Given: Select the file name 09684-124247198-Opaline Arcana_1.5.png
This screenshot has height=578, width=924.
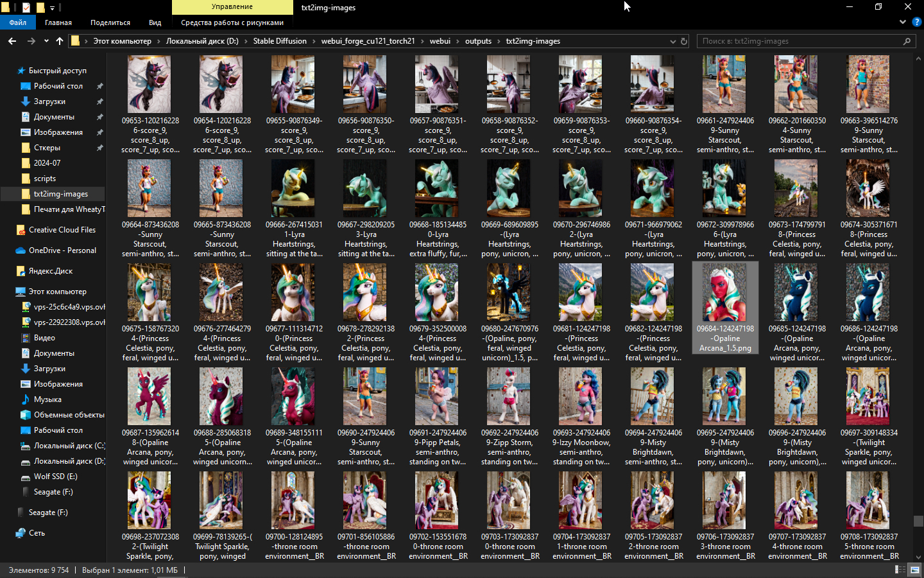Looking at the screenshot, I should click(725, 338).
